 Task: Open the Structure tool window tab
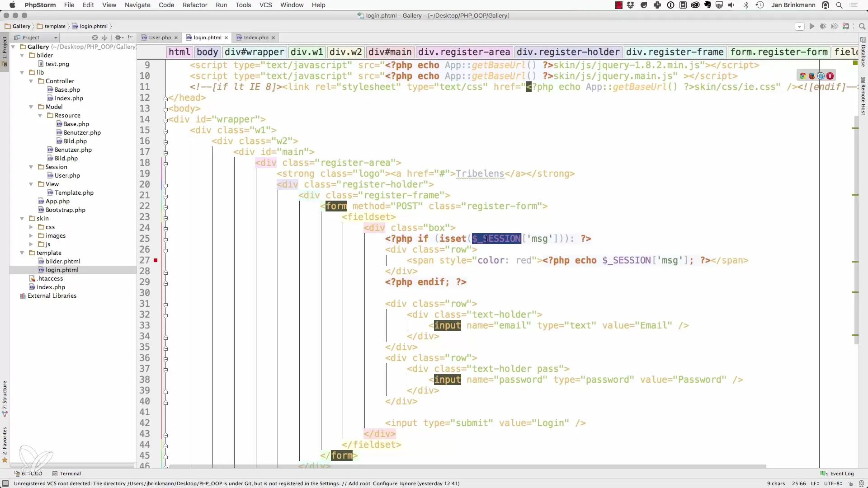pos(5,399)
